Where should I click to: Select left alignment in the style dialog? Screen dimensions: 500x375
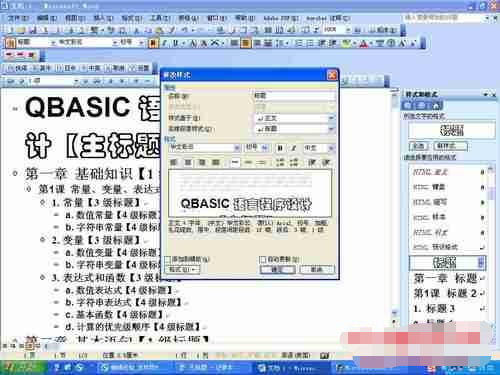click(x=174, y=162)
